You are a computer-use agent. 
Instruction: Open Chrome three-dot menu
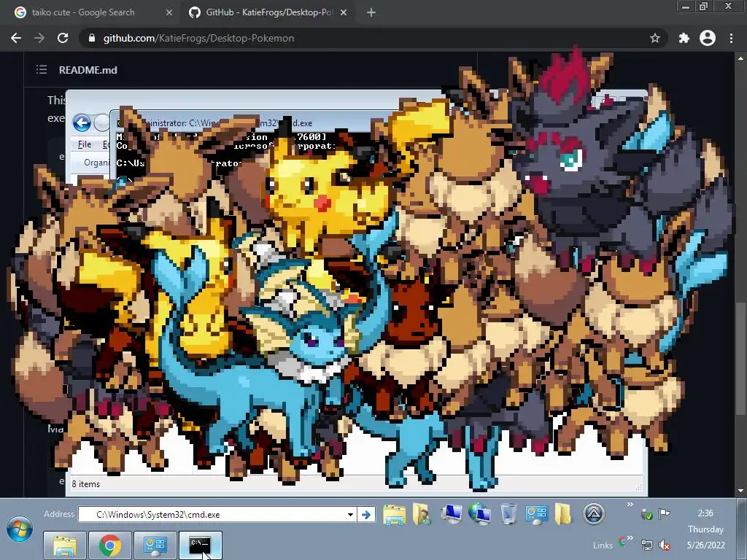731,38
